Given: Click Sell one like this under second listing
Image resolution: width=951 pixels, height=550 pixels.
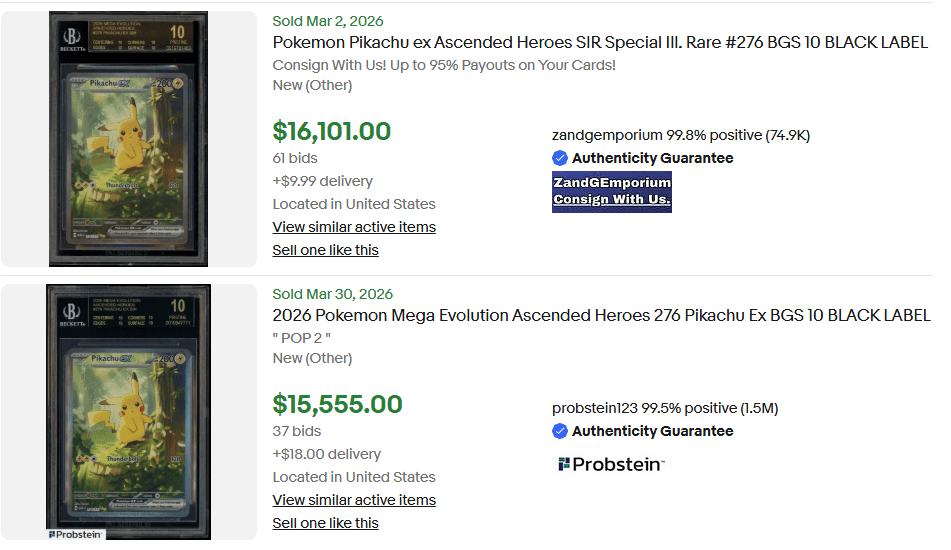Looking at the screenshot, I should [325, 523].
